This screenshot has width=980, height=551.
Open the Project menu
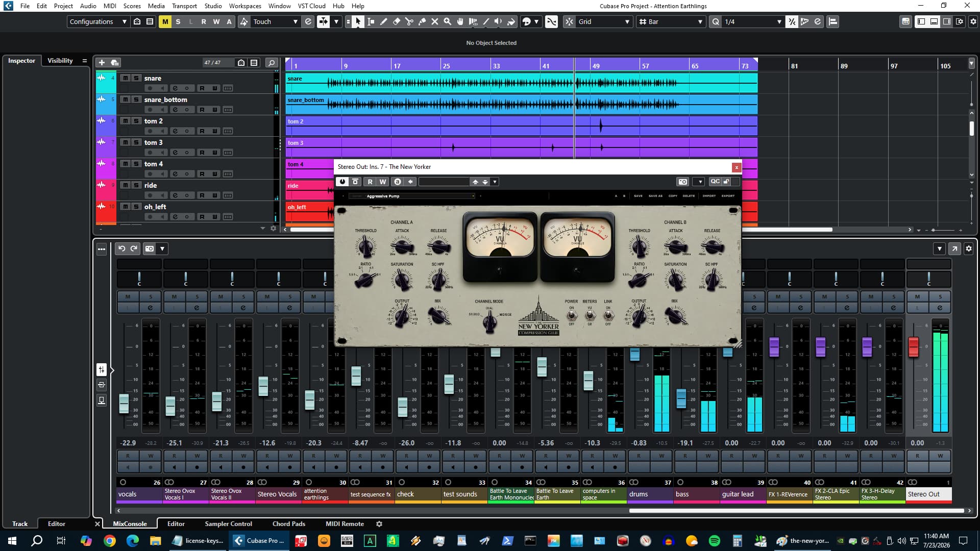(63, 6)
